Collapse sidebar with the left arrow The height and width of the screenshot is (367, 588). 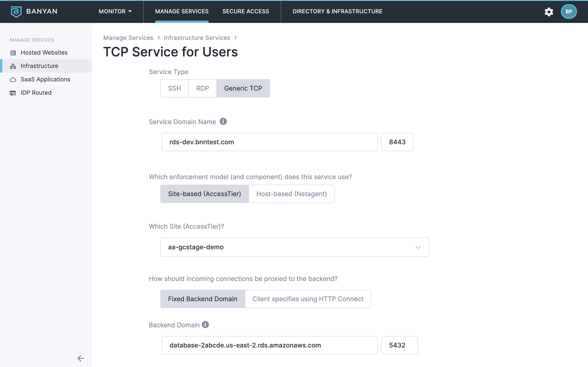pyautogui.click(x=81, y=358)
